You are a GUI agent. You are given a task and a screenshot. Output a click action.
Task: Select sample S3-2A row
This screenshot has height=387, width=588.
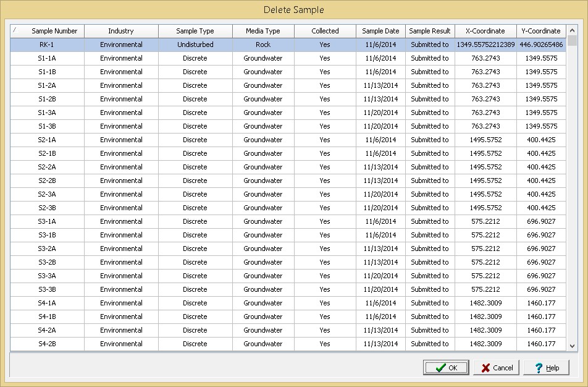48,249
